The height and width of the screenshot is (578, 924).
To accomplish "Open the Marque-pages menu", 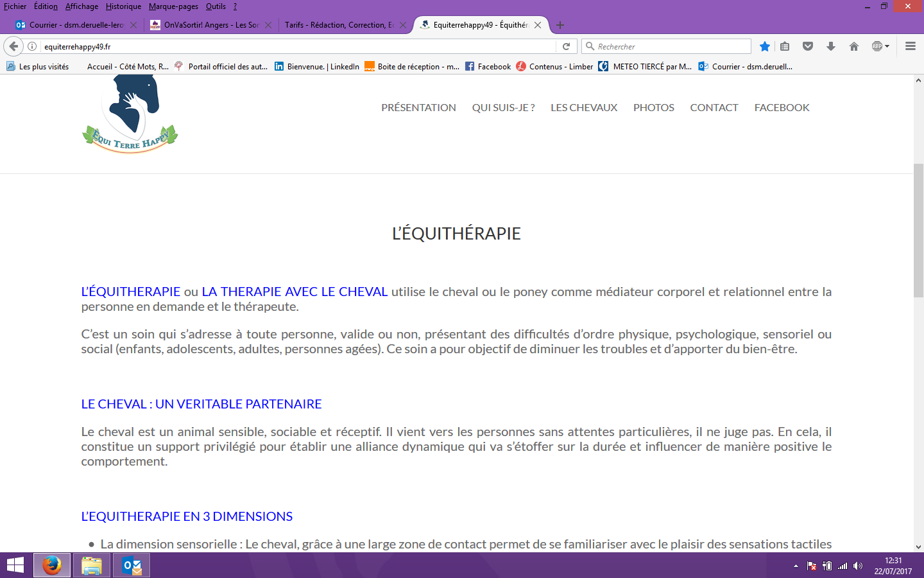I will [x=173, y=6].
